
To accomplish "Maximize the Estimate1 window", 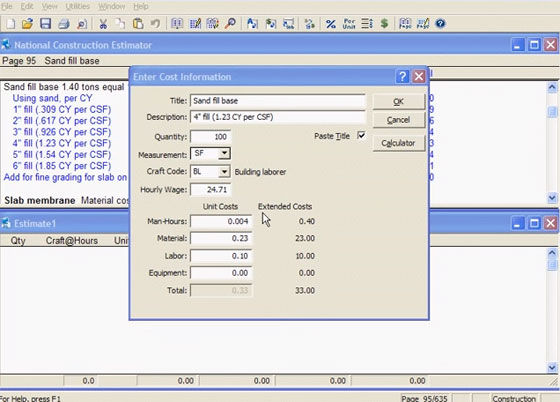I will pyautogui.click(x=534, y=223).
